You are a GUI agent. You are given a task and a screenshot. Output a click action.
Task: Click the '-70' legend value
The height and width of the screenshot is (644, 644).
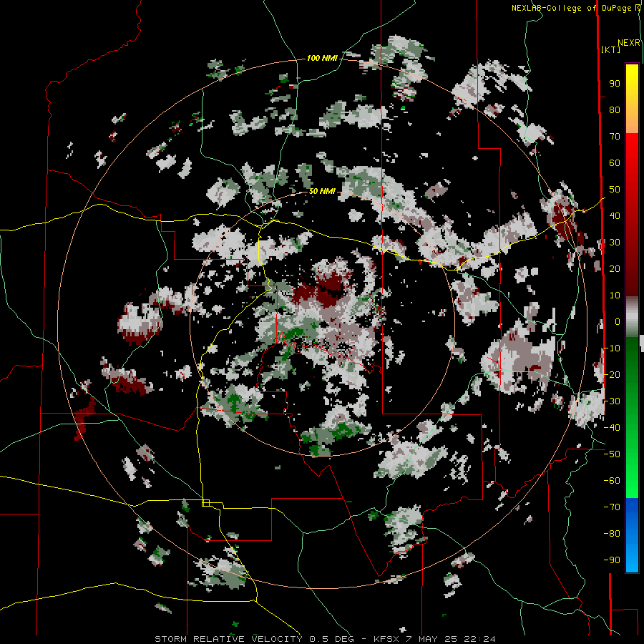(612, 507)
